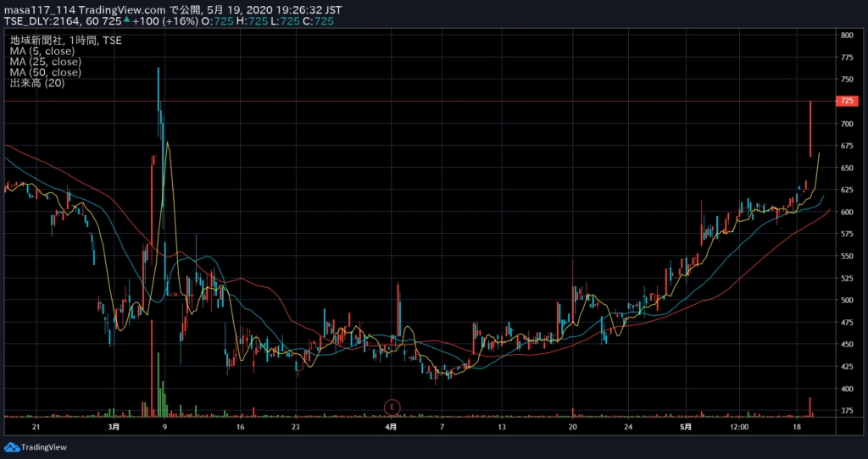Click the TSE_DLY:2164 ticker text in header
868x459 pixels.
tap(43, 21)
